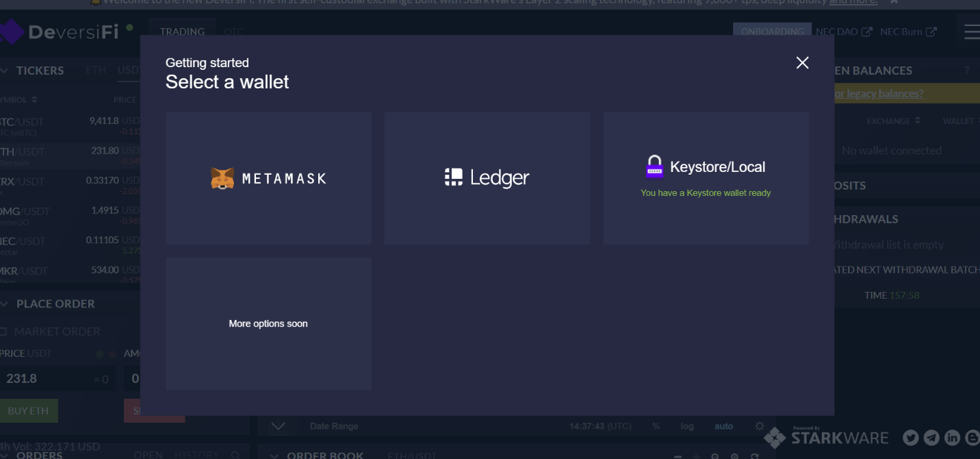Select the USDT tickers tab
Viewport: 980px width, 459px height.
(129, 70)
